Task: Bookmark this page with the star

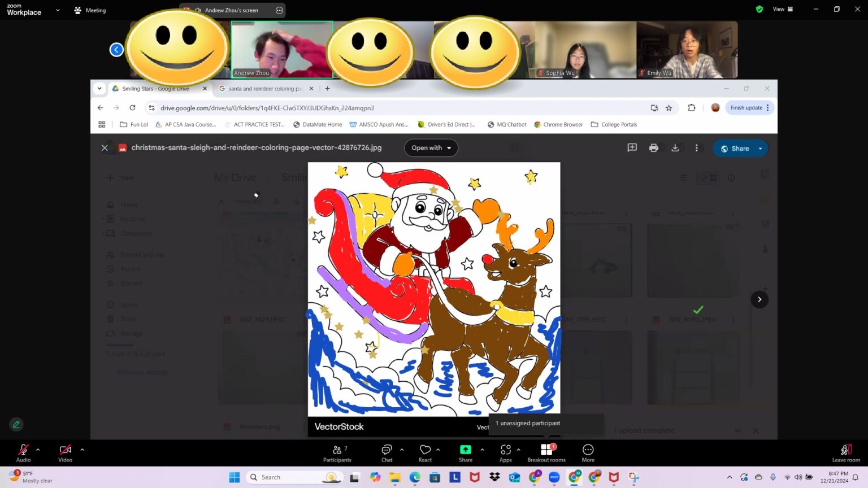Action: [x=669, y=108]
